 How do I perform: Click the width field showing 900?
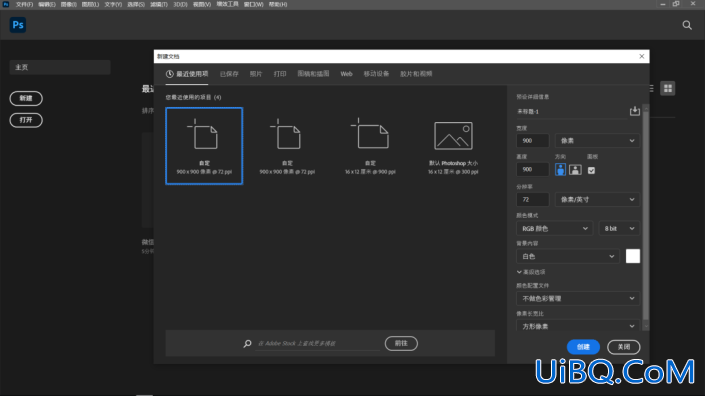532,141
